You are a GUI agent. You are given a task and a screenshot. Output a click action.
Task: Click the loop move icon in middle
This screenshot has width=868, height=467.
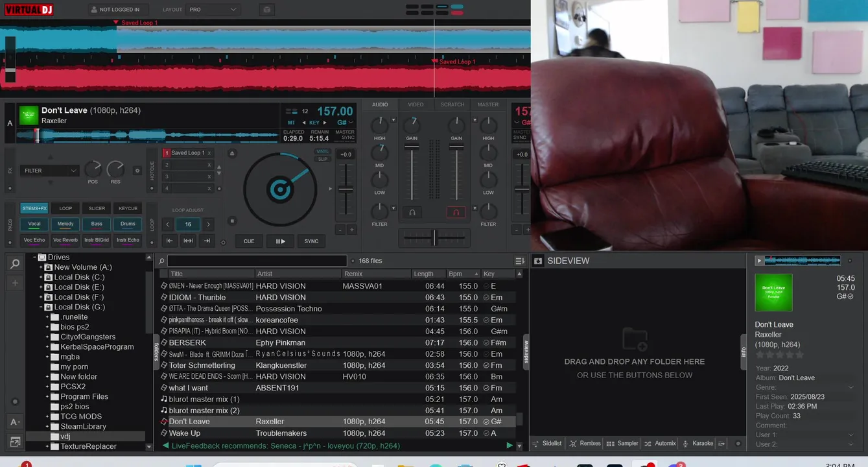[x=188, y=241]
